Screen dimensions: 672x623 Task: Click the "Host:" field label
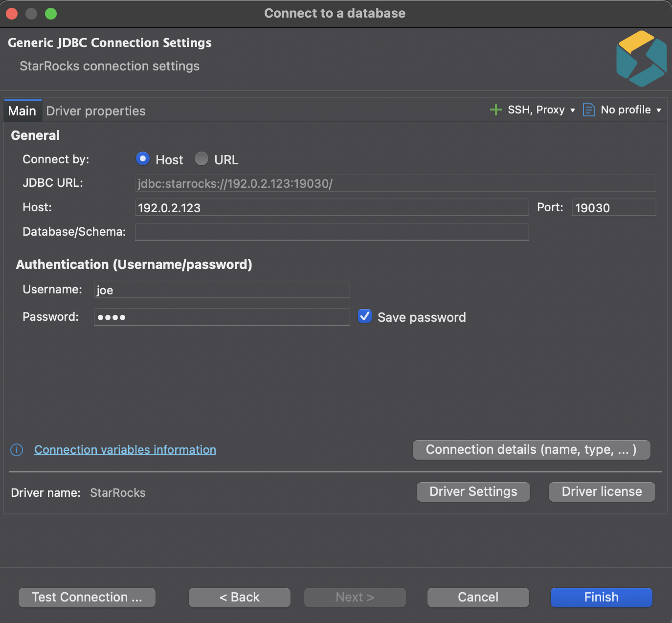pyautogui.click(x=37, y=207)
